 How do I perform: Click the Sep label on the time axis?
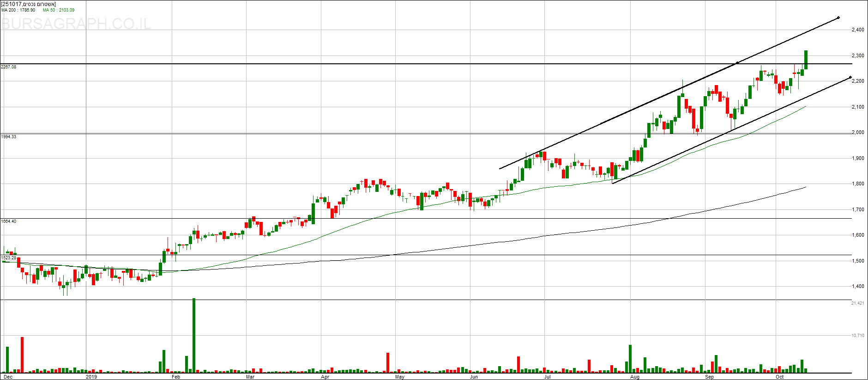(x=709, y=377)
